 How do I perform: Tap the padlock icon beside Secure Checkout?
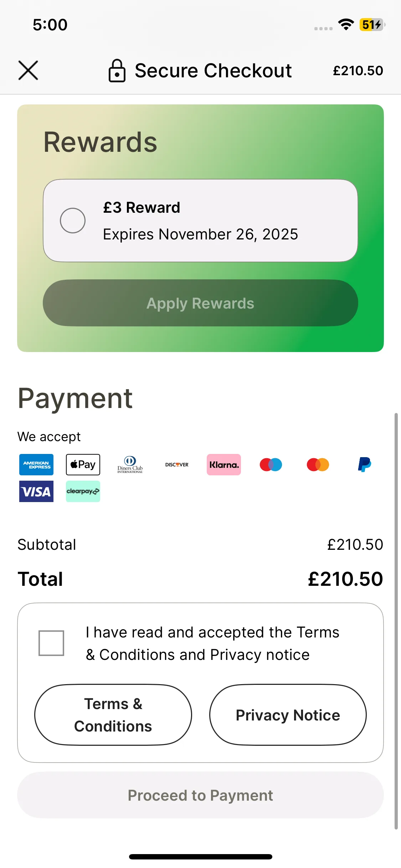pos(117,71)
